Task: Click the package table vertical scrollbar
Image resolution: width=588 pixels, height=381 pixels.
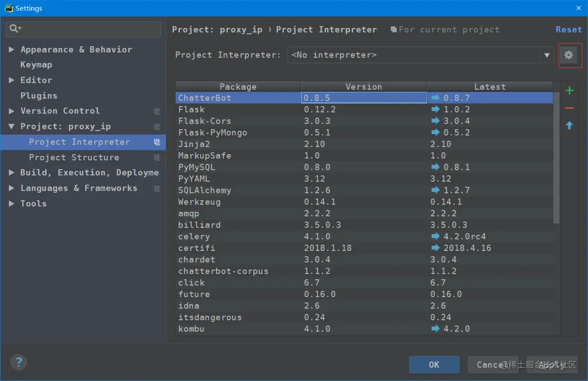Action: (556, 157)
